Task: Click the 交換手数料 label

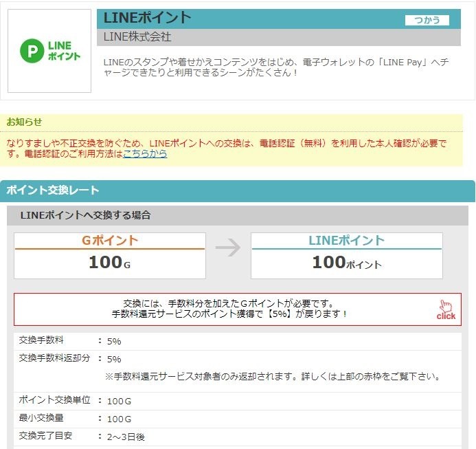Action: tap(41, 340)
